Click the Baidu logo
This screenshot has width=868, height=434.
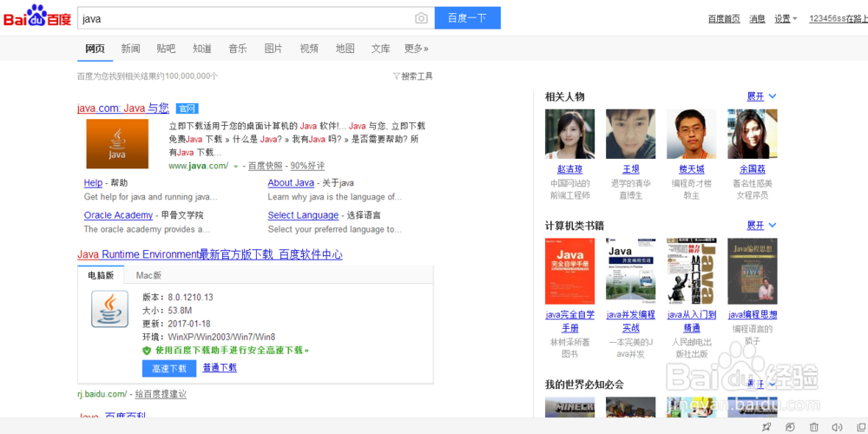37,16
